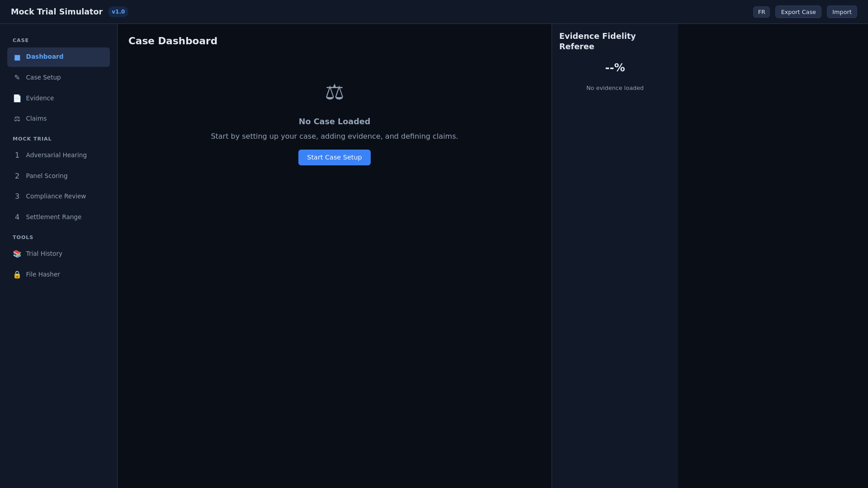Switch language with the FR button
Screen dimensions: 868x488
pos(761,12)
